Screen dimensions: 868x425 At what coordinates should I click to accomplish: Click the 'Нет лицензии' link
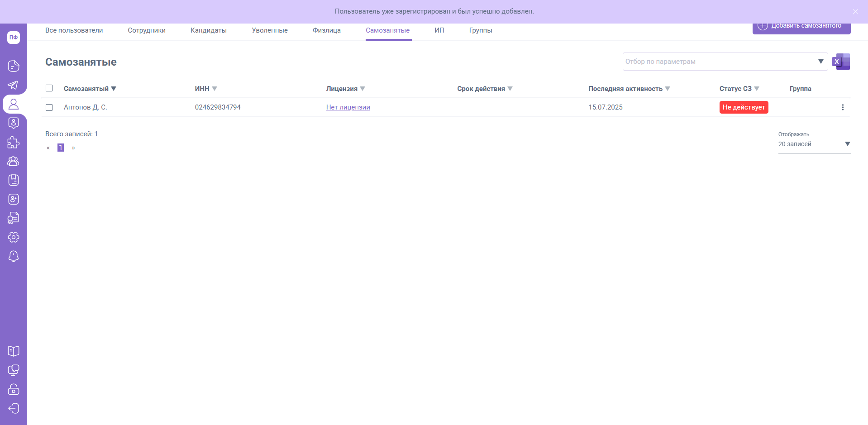click(348, 107)
